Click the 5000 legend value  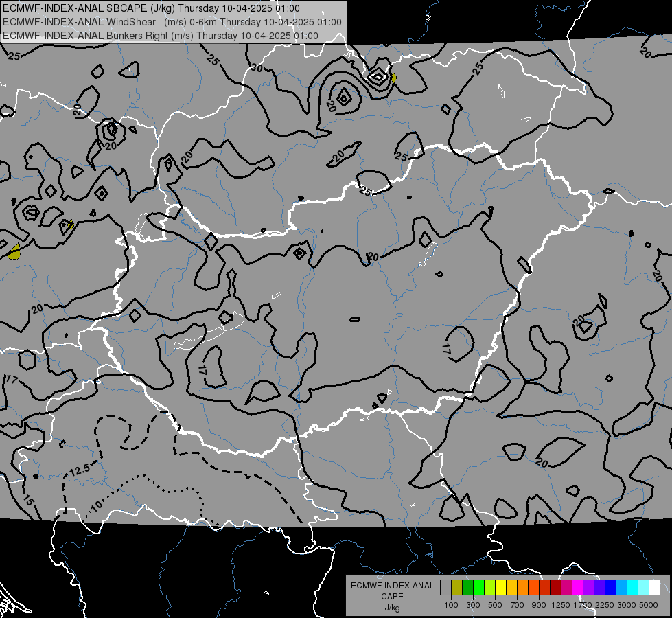(x=649, y=605)
